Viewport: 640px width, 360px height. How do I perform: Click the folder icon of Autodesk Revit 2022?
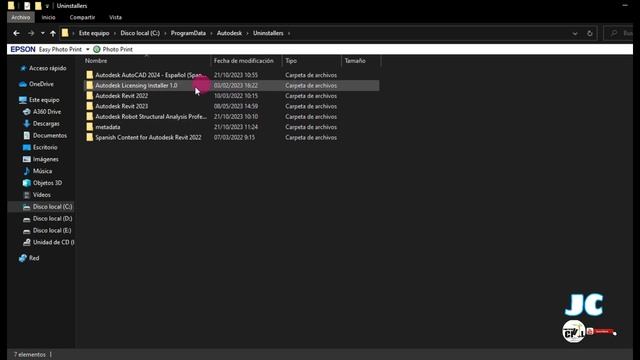click(x=89, y=96)
